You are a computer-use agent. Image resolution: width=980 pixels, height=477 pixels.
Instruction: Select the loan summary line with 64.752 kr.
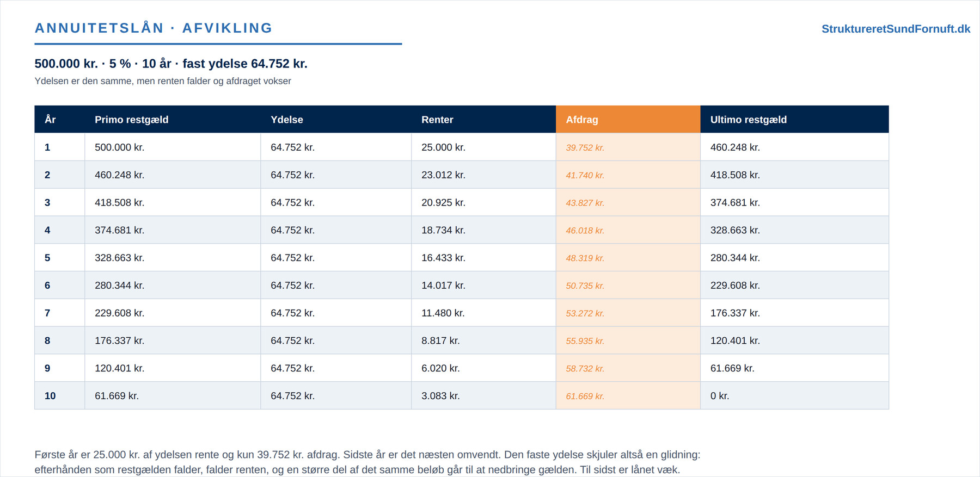coord(171,64)
